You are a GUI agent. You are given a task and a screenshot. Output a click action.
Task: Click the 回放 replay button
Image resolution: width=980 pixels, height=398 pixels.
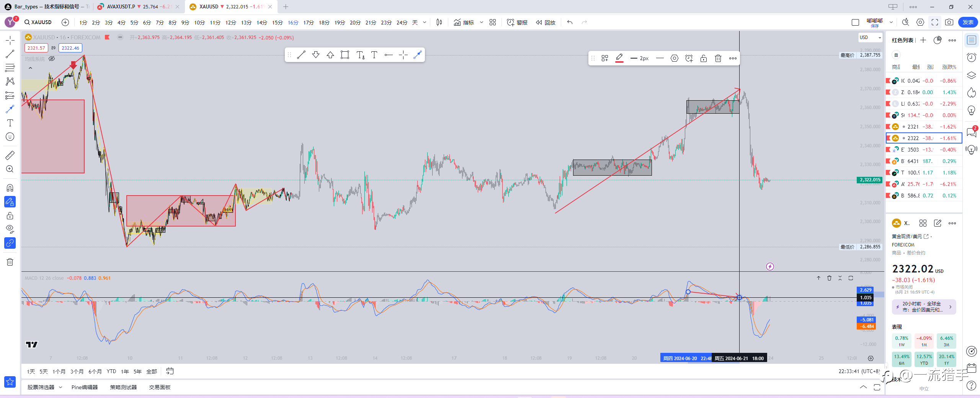tap(546, 23)
